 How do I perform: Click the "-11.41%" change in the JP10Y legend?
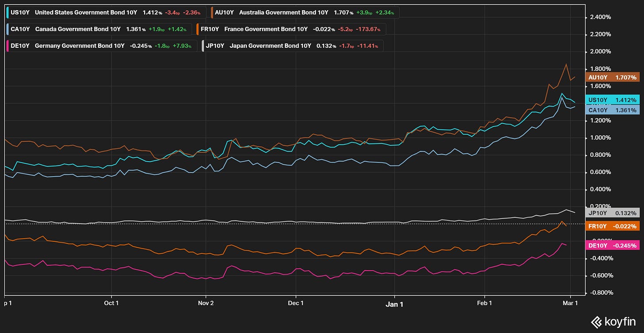(x=367, y=46)
